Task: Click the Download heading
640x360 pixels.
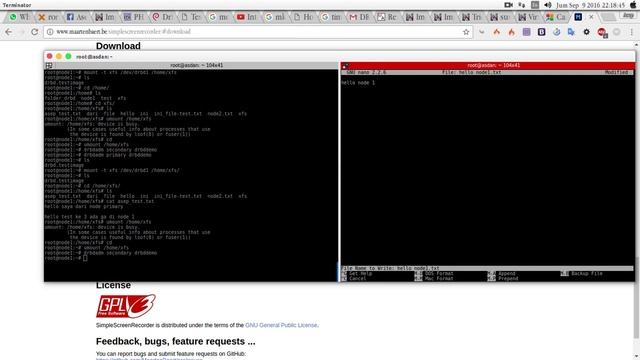Action: tap(118, 46)
